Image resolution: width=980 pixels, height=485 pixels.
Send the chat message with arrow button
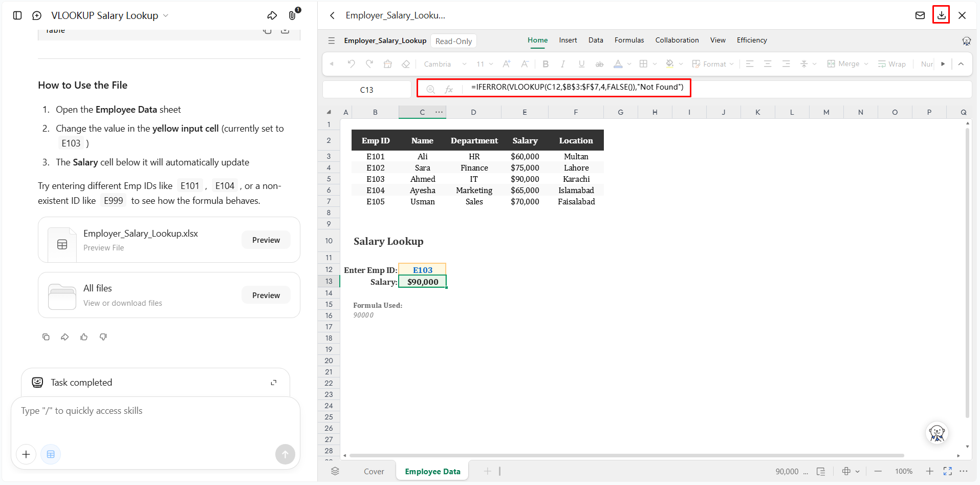(x=285, y=454)
